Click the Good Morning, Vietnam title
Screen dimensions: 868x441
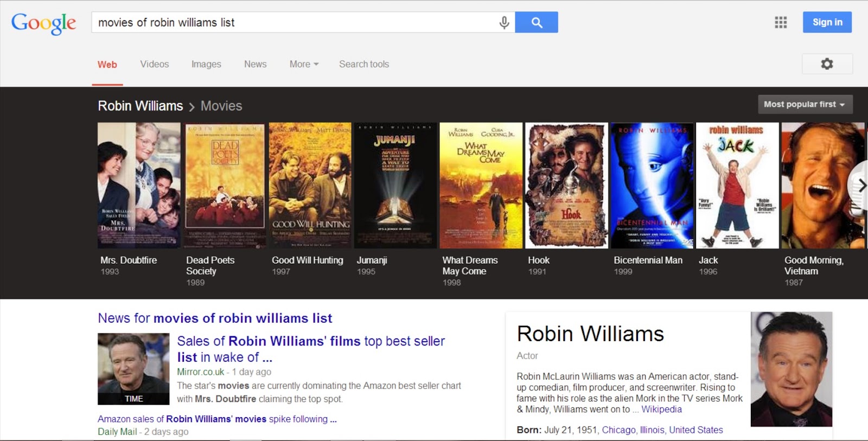(x=814, y=266)
